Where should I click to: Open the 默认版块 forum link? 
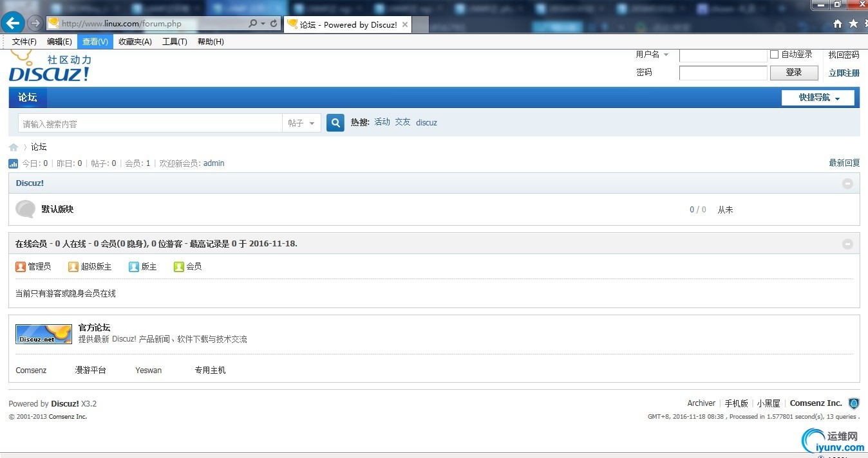click(57, 210)
